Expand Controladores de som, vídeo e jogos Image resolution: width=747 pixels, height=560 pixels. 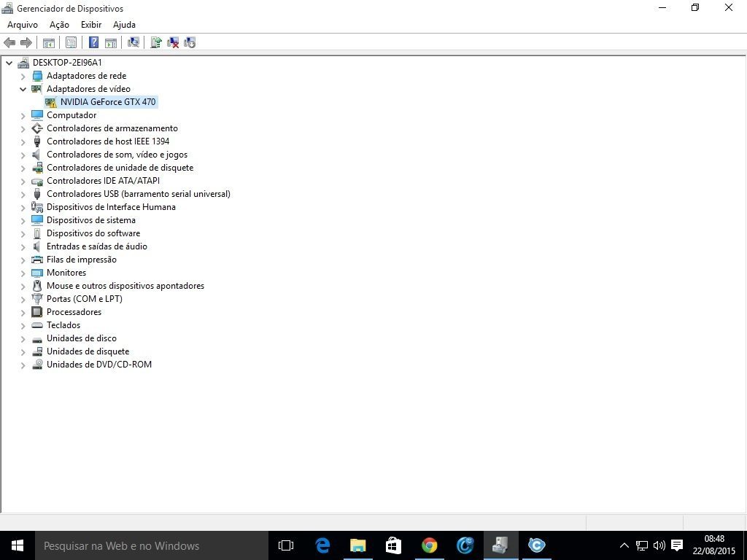23,155
